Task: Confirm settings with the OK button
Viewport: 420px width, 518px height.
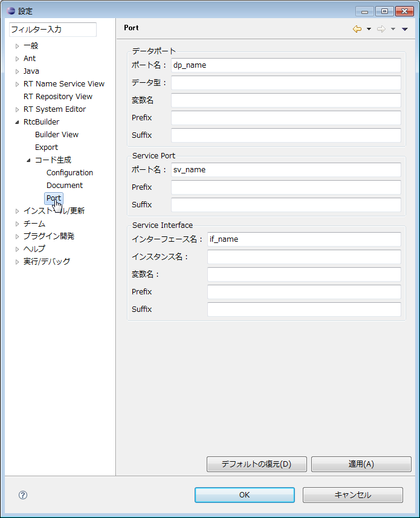Action: point(245,495)
